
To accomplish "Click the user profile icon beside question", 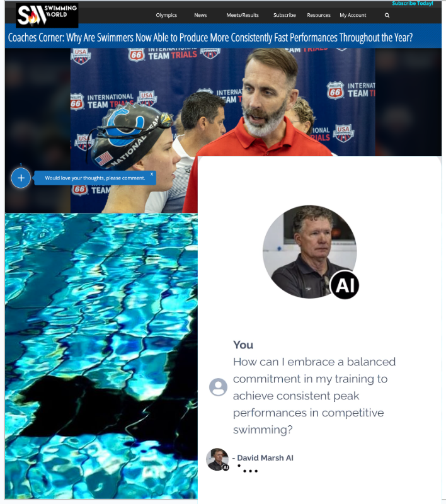I will click(218, 387).
